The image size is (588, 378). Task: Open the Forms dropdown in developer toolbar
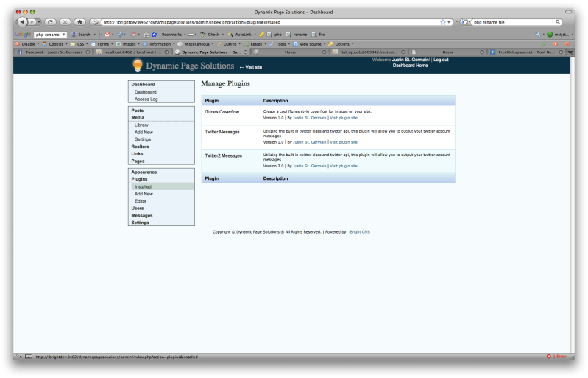point(102,44)
